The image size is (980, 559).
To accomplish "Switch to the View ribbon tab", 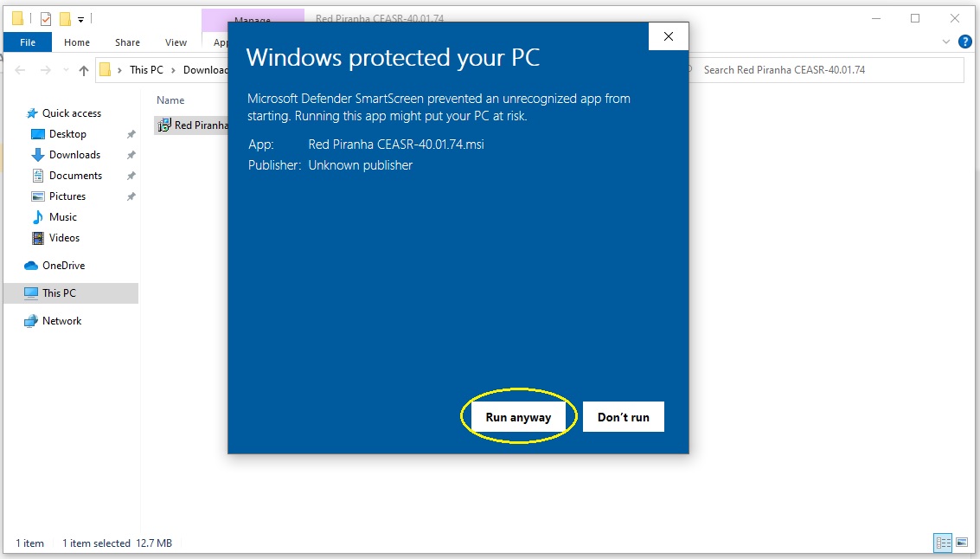I will coord(176,42).
